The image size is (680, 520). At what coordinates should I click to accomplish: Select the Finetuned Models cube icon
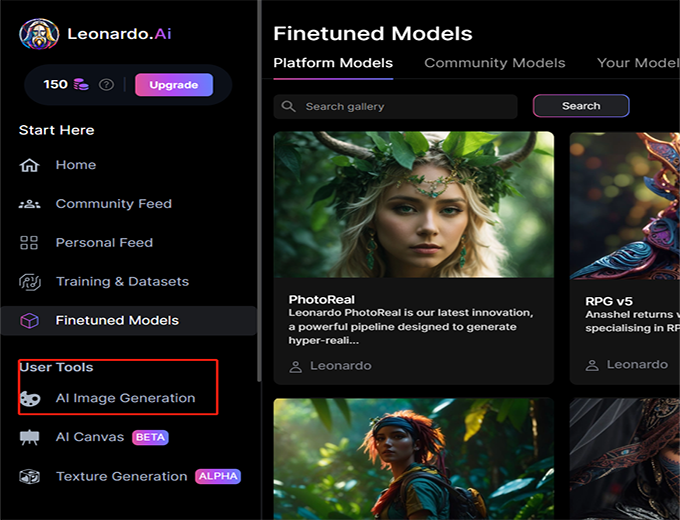(x=29, y=321)
